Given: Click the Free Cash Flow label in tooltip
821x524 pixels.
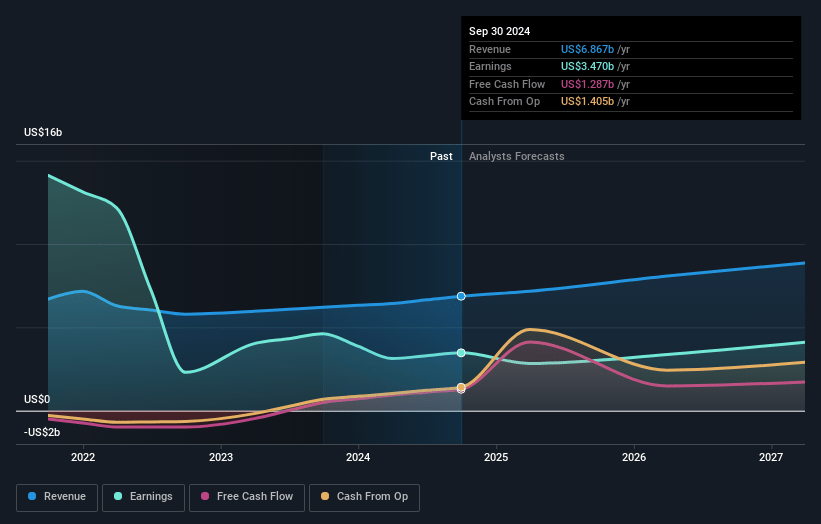Looking at the screenshot, I should click(x=507, y=84).
